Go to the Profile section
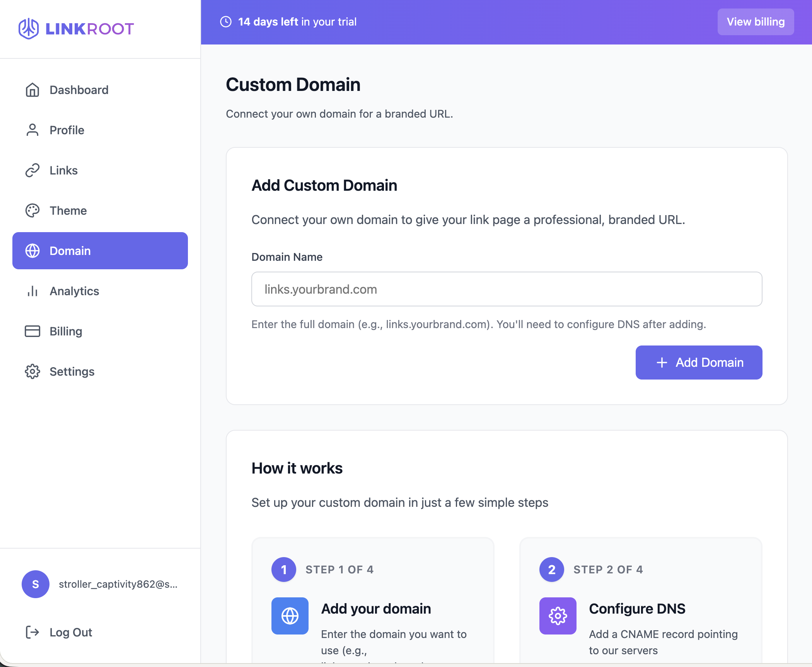This screenshot has width=812, height=667. [100, 130]
